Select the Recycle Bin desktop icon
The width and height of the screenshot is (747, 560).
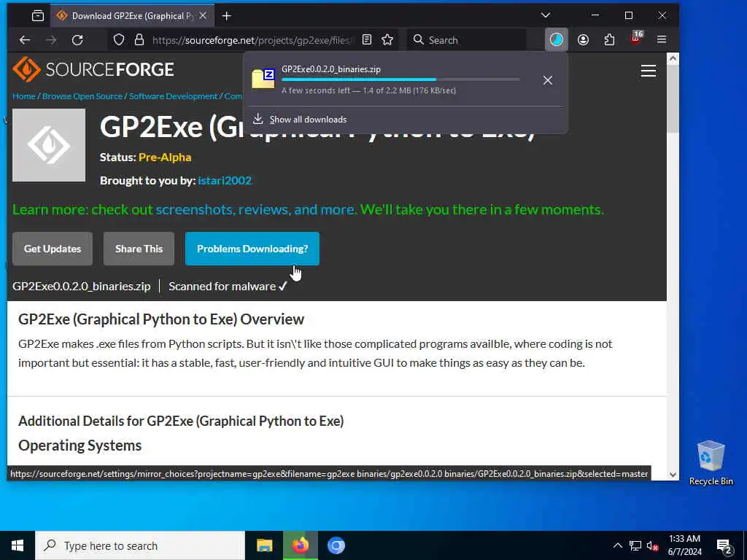tap(711, 462)
